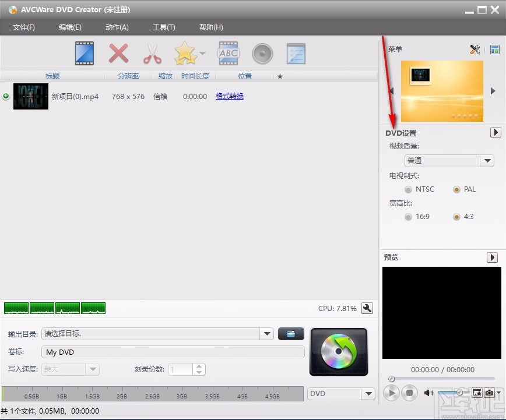
Task: Open the 写入速度 write speed dropdown
Action: [92, 369]
